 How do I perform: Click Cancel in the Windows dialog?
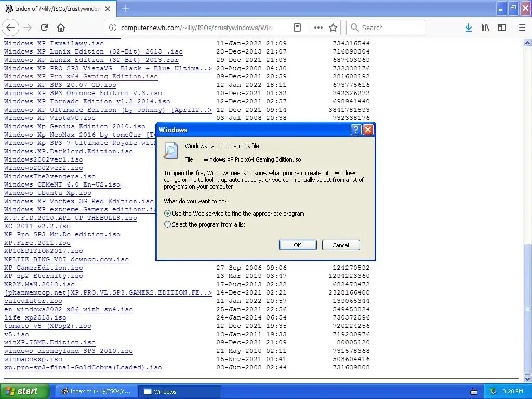tap(341, 245)
